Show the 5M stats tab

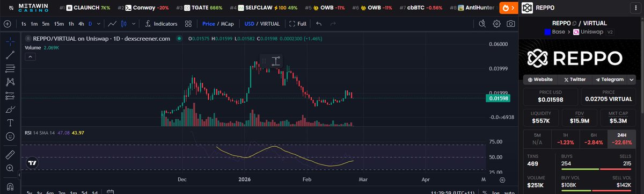[x=537, y=139]
